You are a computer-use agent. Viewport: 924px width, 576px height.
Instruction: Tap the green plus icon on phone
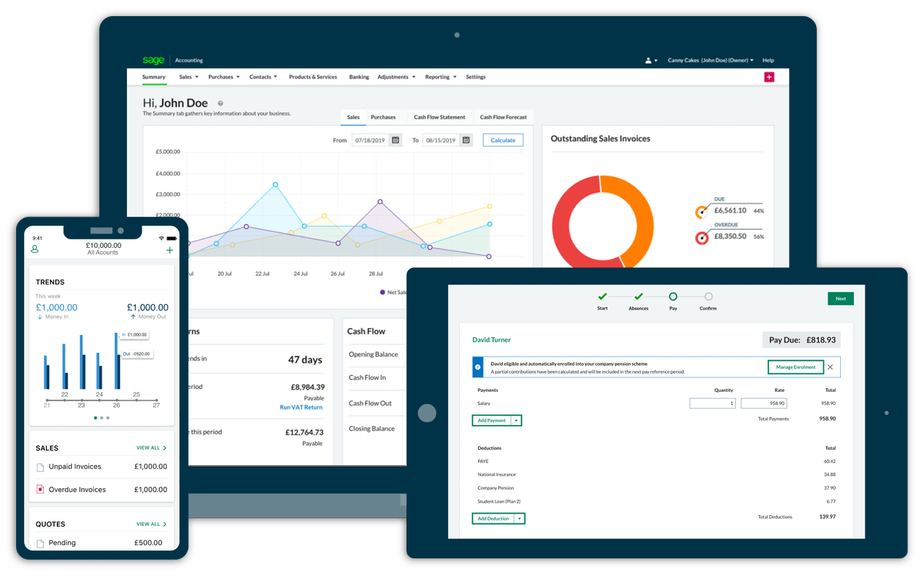coord(169,249)
